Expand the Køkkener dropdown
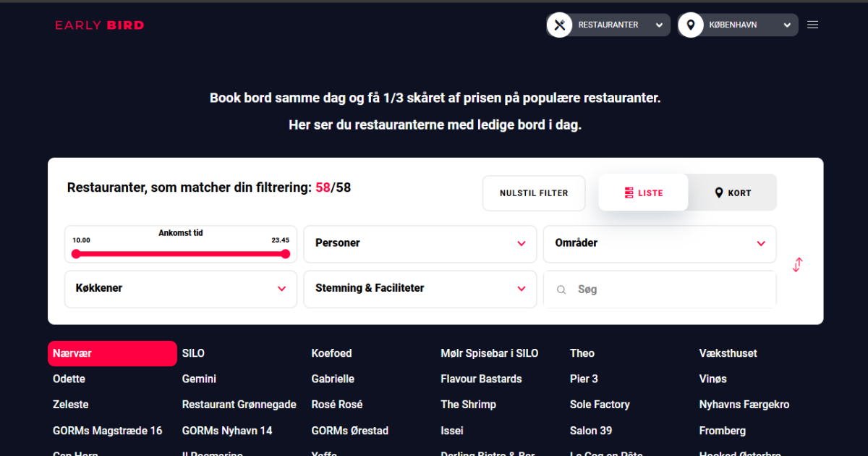868x456 pixels. (180, 288)
